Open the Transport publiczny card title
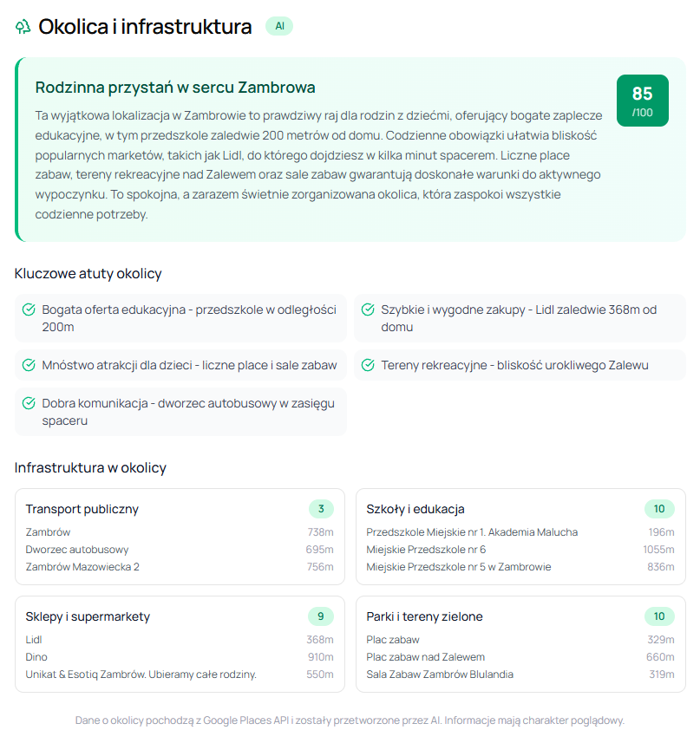Viewport: 700px width, 743px height. click(x=82, y=509)
